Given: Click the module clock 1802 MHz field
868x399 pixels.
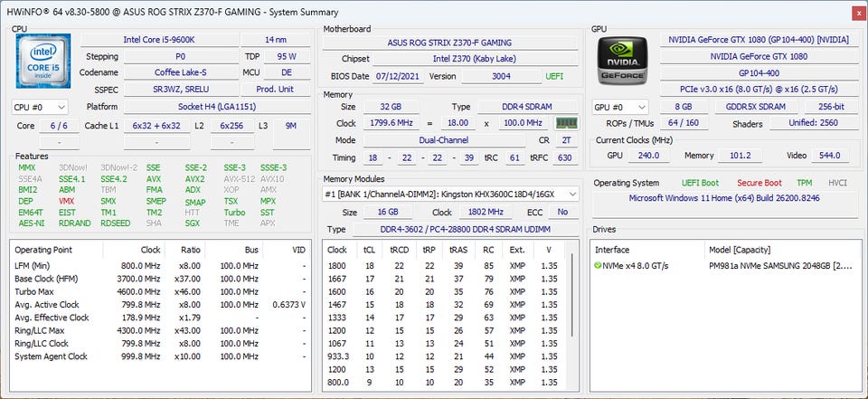Looking at the screenshot, I should (x=485, y=212).
